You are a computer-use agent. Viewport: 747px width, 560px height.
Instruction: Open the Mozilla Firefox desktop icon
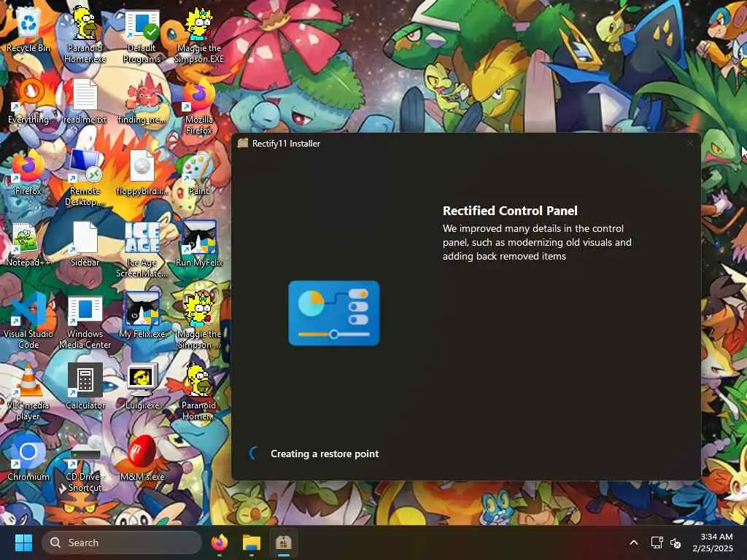(x=199, y=106)
